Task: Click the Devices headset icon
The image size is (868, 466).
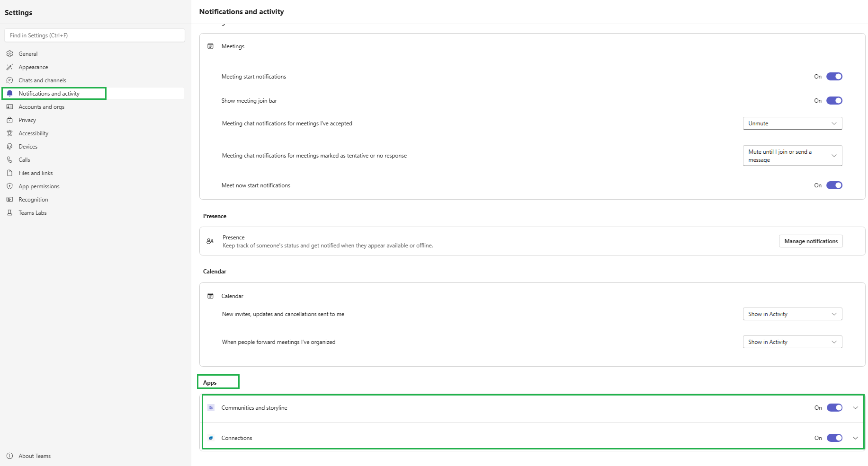Action: (x=9, y=147)
